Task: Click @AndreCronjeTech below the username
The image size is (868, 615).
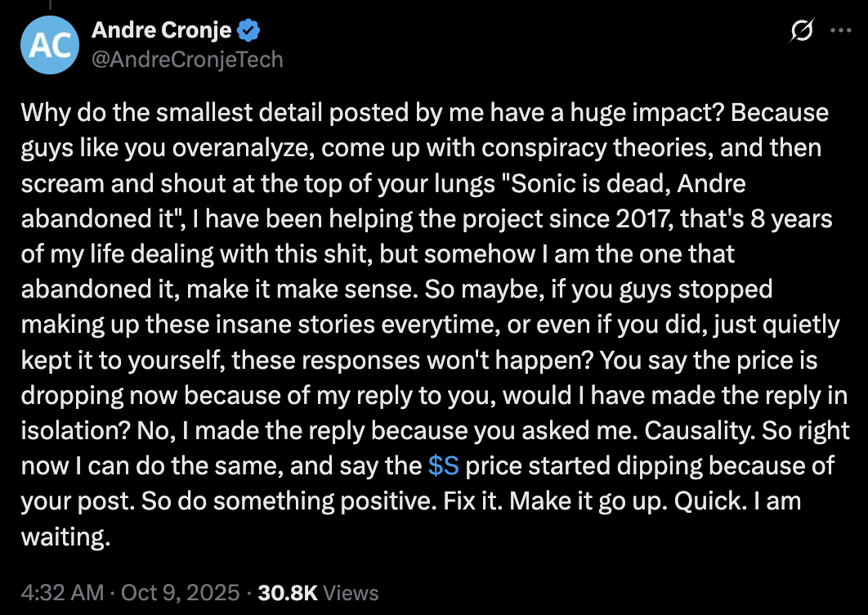Action: [187, 58]
